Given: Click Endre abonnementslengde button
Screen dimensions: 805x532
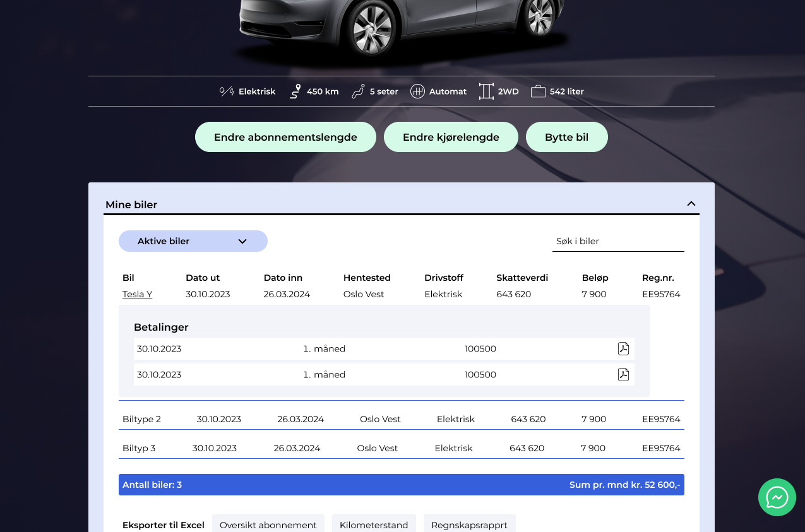Looking at the screenshot, I should coord(285,137).
